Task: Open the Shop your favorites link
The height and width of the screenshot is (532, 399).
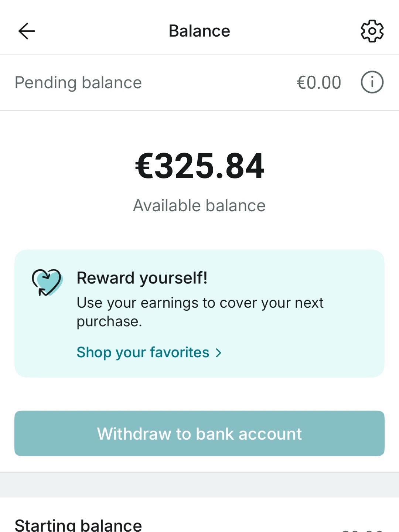Action: tap(143, 352)
